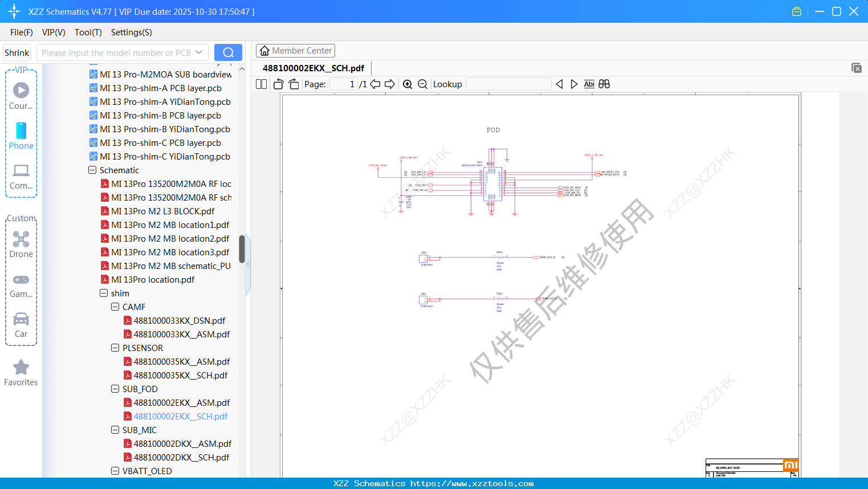Viewport: 868px width, 489px height.
Task: Click the Shrink button
Action: click(x=17, y=52)
